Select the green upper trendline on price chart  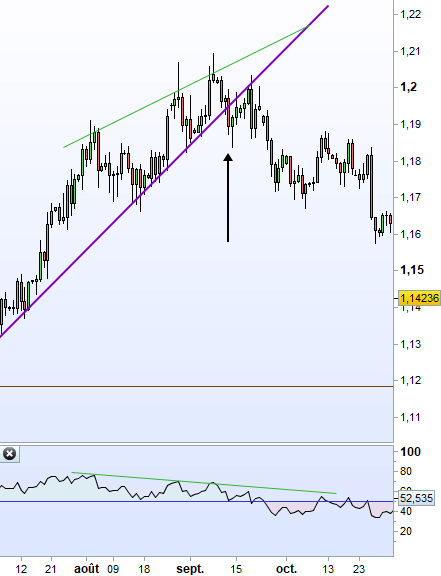click(x=186, y=87)
